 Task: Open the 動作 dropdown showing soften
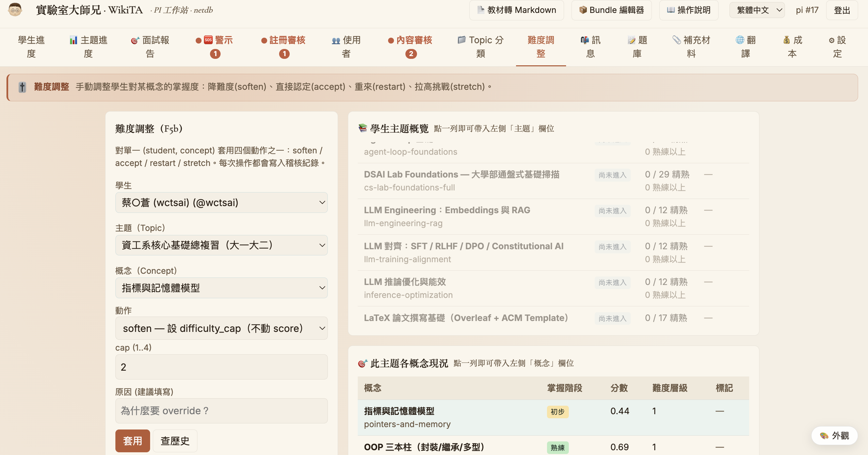click(x=221, y=328)
